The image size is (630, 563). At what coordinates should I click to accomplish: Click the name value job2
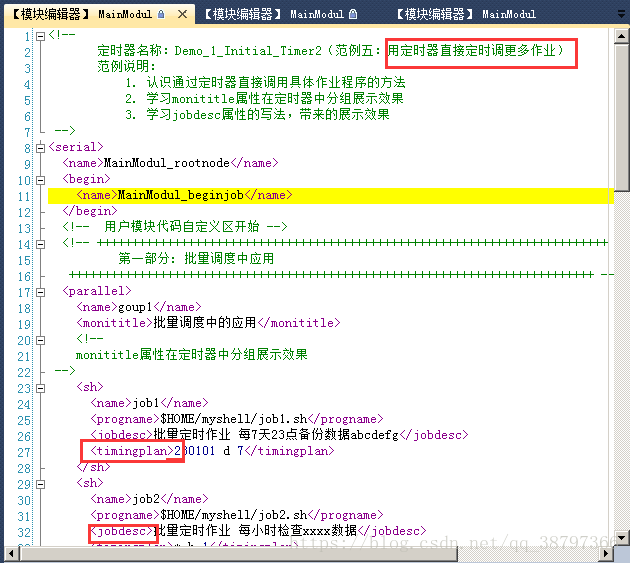pyautogui.click(x=146, y=499)
